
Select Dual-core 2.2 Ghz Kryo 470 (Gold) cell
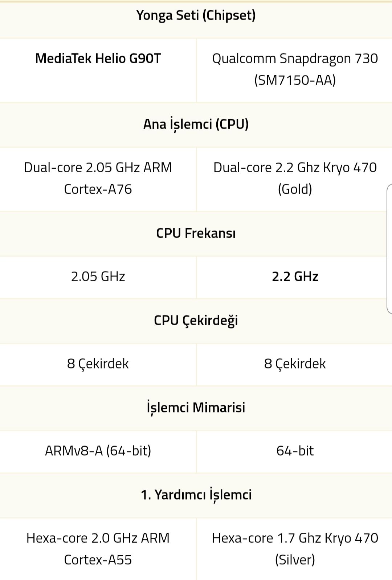(295, 178)
